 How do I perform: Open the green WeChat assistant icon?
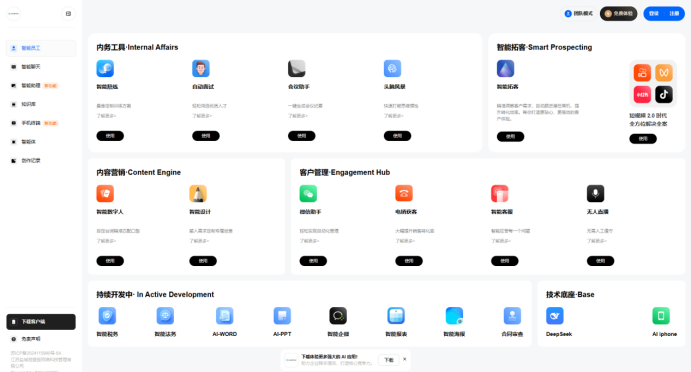308,193
